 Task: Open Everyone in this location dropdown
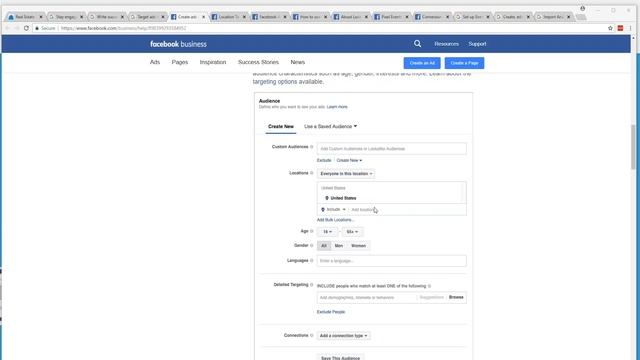coord(346,174)
